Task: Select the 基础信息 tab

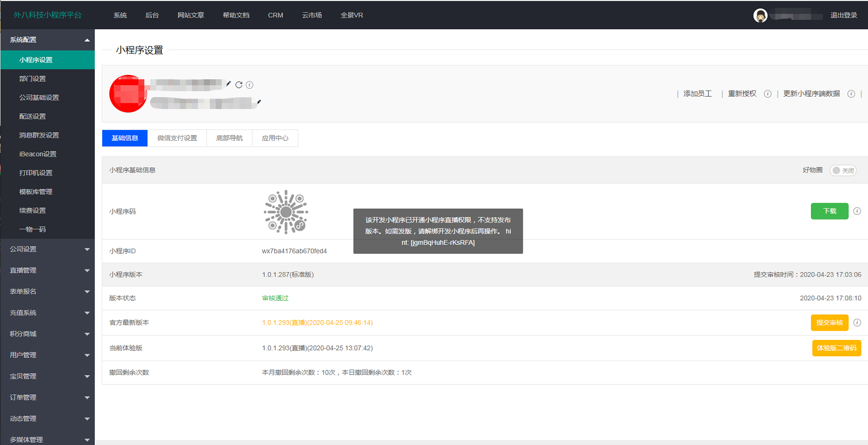Action: [x=125, y=138]
